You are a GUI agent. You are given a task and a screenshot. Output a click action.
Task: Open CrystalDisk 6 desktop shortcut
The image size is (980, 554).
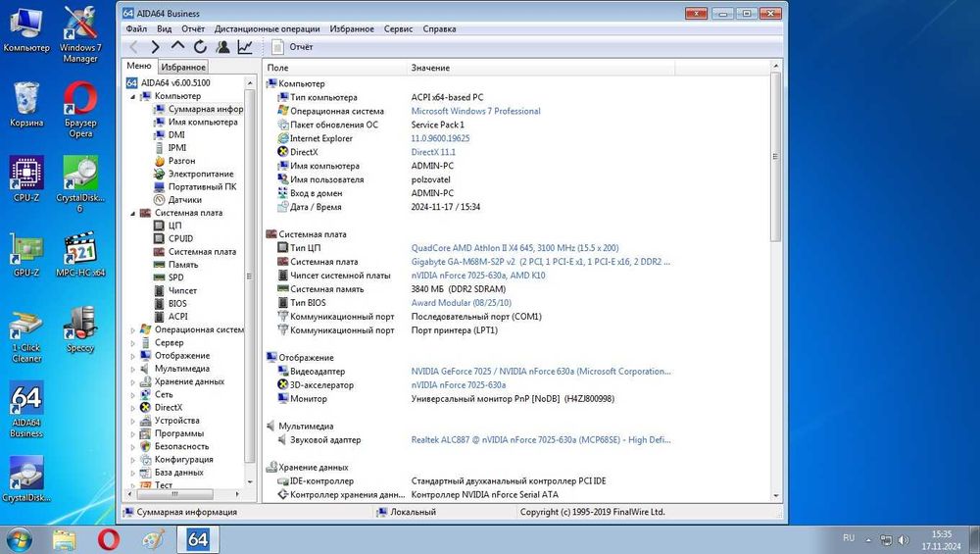point(80,183)
